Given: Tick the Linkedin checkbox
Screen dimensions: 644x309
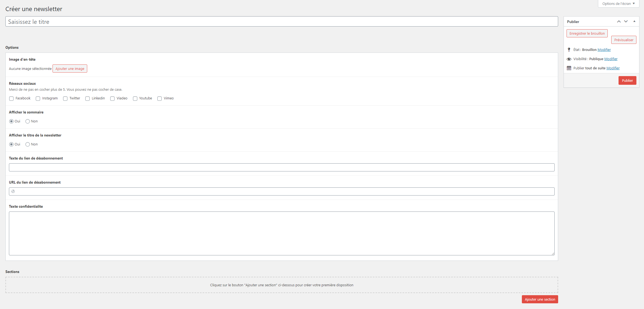Looking at the screenshot, I should coord(87,99).
